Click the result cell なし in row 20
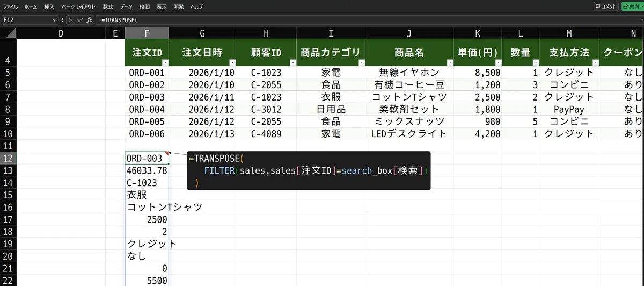Screen dimensions: 644x286 pyautogui.click(x=147, y=256)
